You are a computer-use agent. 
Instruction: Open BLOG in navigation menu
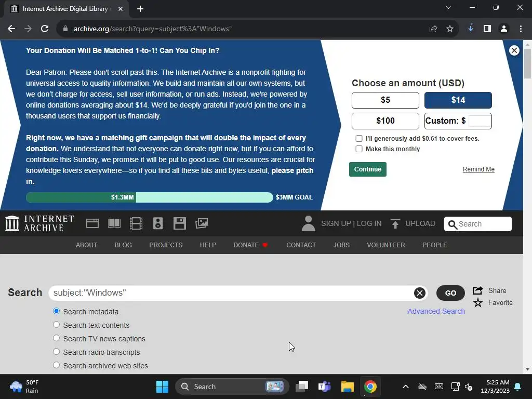(x=123, y=245)
